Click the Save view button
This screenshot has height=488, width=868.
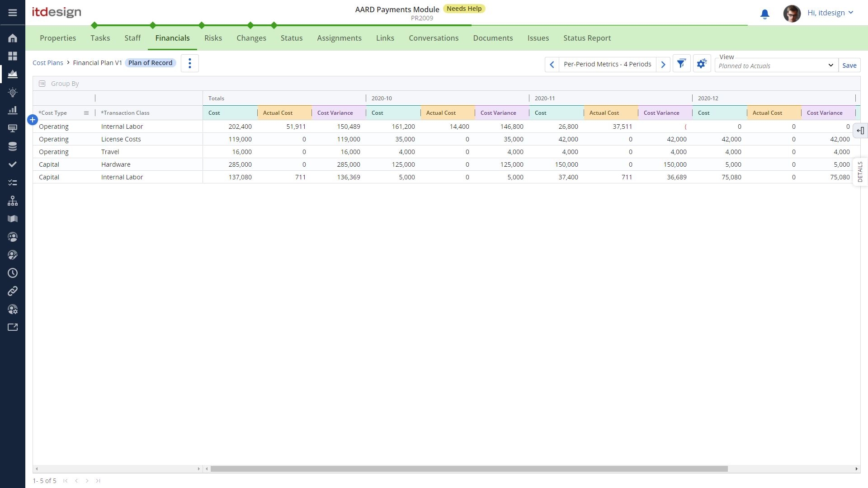[849, 66]
